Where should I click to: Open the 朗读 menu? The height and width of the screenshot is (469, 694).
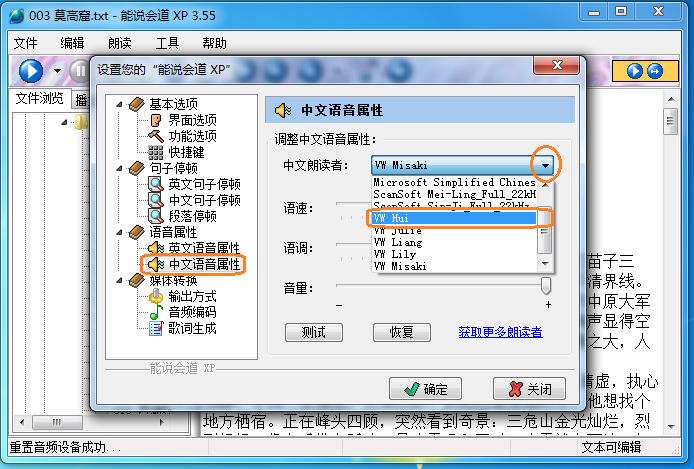pyautogui.click(x=120, y=43)
